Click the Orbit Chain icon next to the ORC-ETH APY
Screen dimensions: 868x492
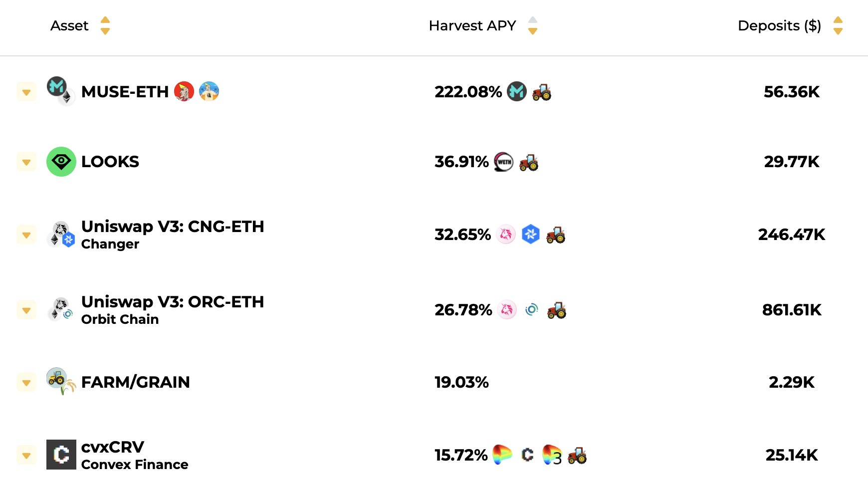[532, 309]
